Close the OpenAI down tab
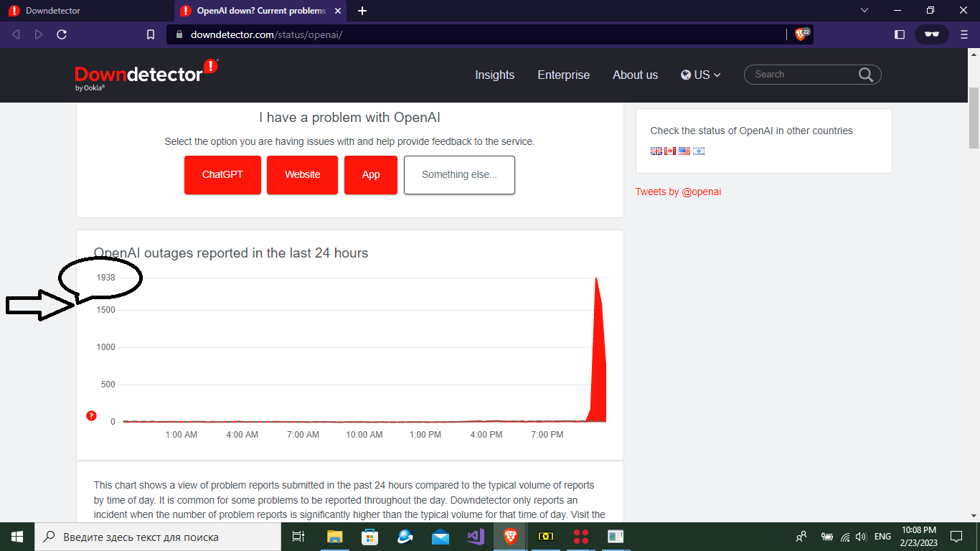The image size is (980, 551). coord(338,11)
